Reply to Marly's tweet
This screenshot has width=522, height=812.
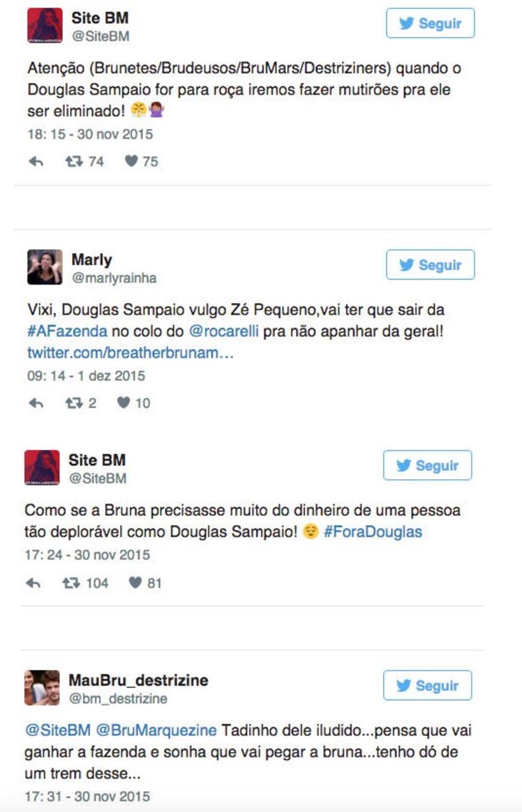(36, 403)
